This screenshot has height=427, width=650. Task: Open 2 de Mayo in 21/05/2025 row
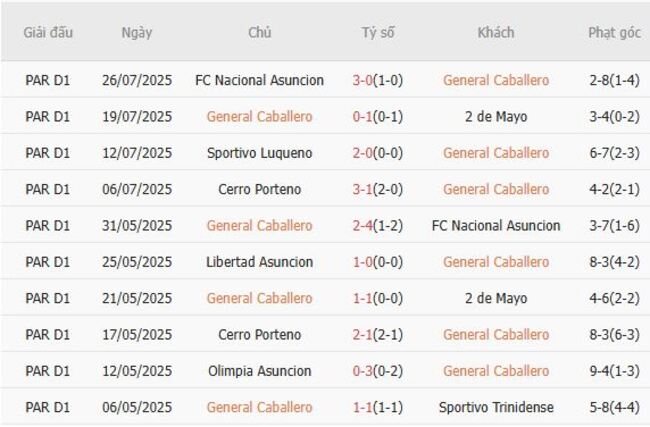click(496, 298)
